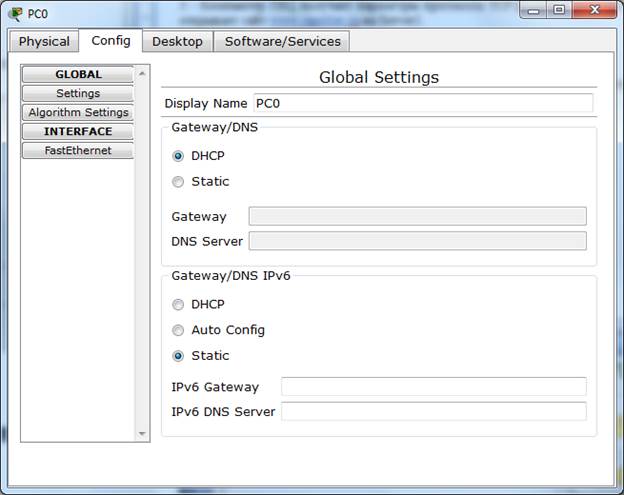This screenshot has height=495, width=624.
Task: Click the IPv6 Gateway input field
Action: [x=433, y=387]
